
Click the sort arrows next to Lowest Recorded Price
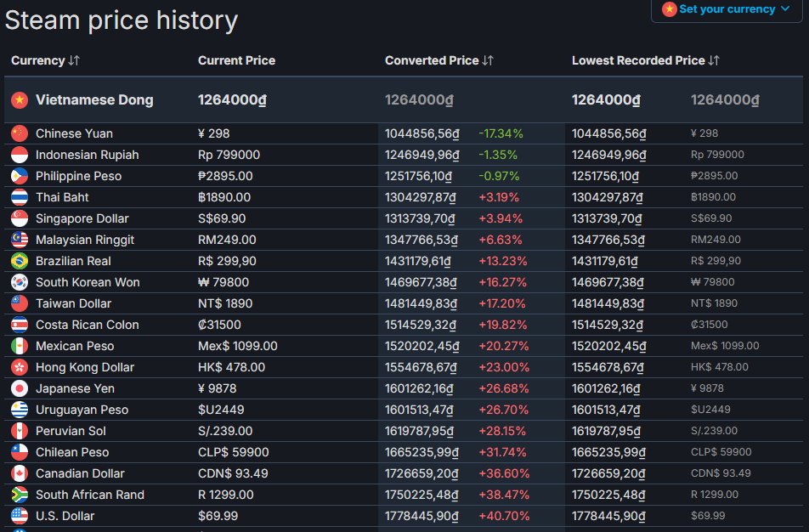tap(714, 60)
